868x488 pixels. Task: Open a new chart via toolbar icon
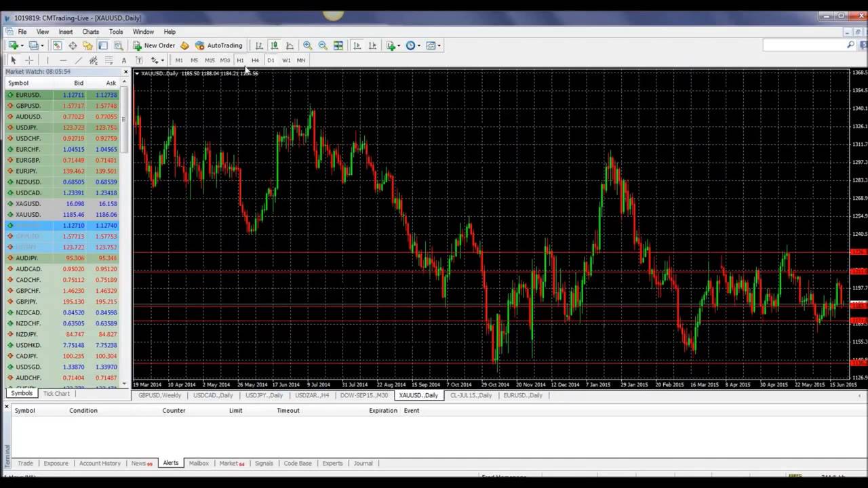(x=13, y=45)
